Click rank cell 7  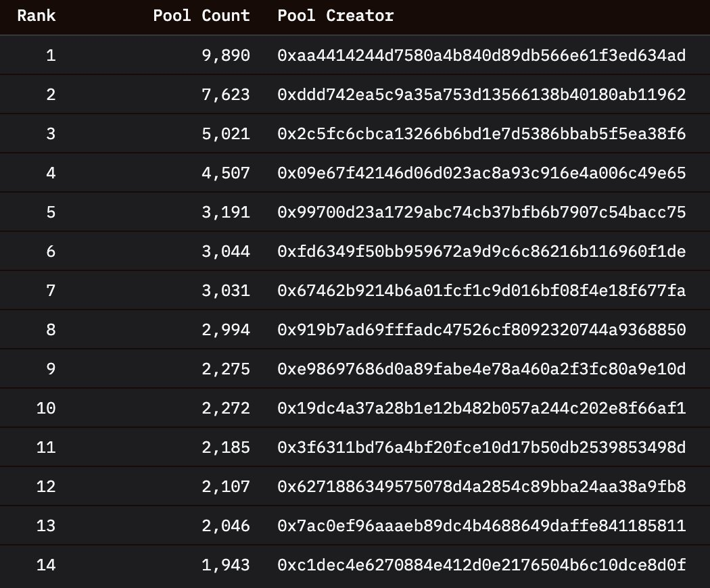[51, 291]
